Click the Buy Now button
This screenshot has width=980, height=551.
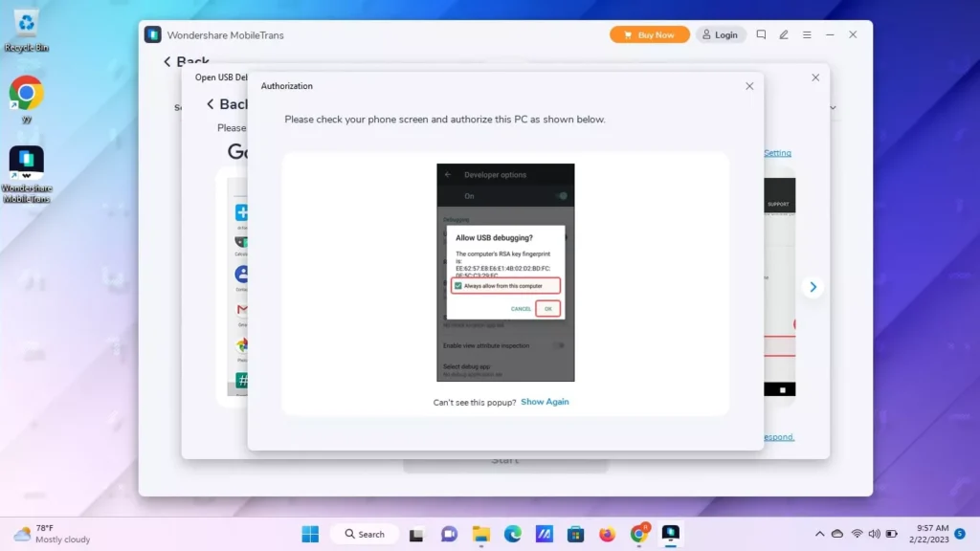tap(649, 34)
